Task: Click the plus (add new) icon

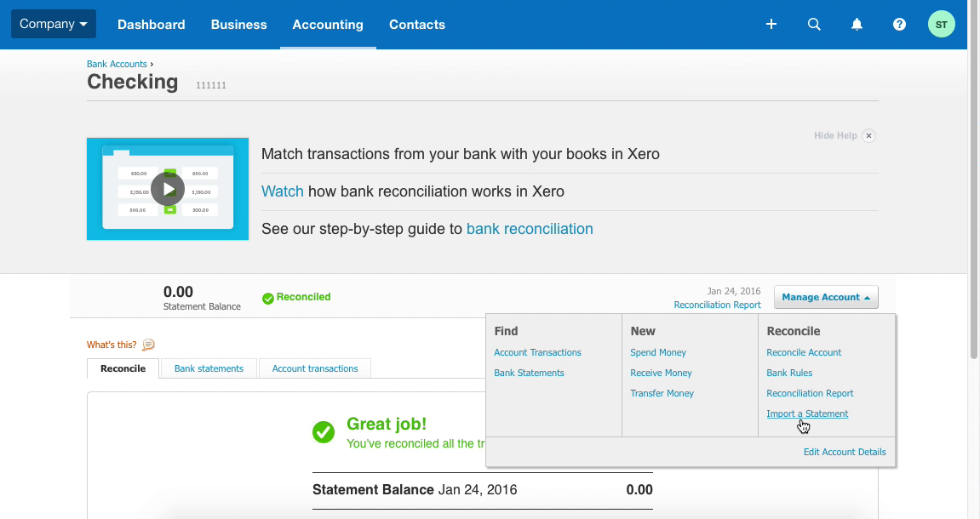Action: (771, 25)
